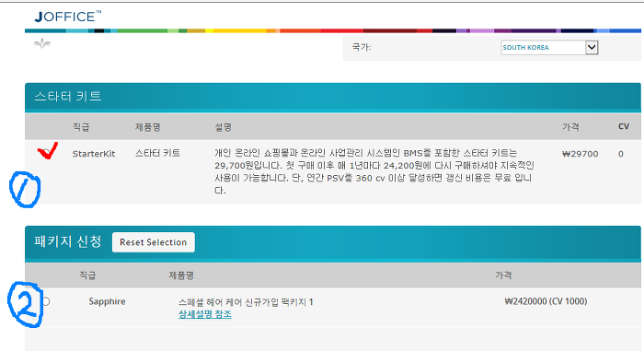Click the 스페셜 헤어 케어 신규가입 팩키지 1 text
The image size is (644, 351).
(246, 302)
